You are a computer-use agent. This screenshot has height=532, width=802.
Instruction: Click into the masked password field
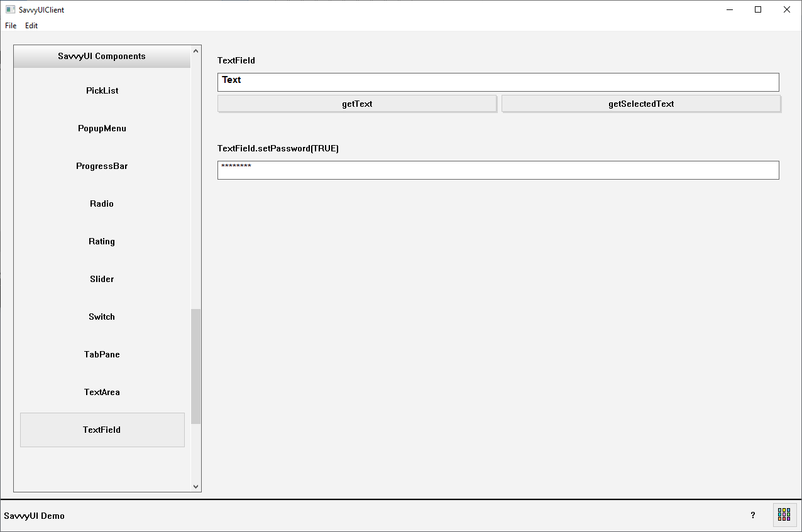point(498,170)
